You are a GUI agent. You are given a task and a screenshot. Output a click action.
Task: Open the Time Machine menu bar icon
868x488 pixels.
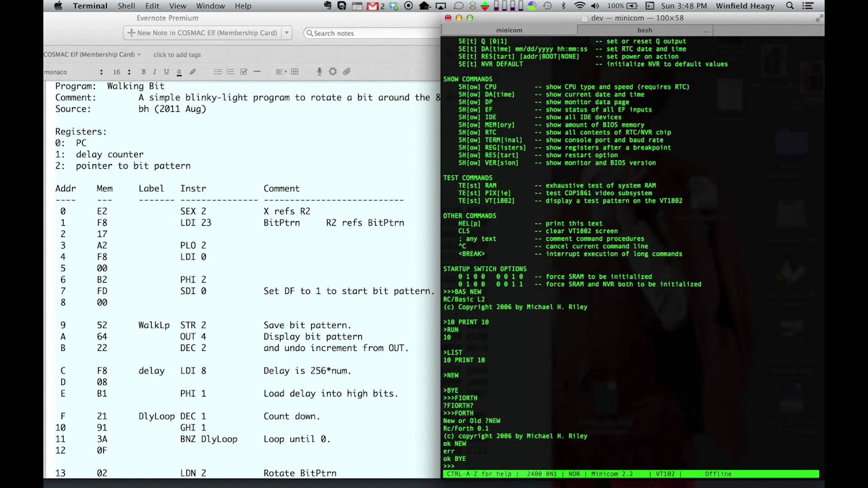click(x=547, y=6)
